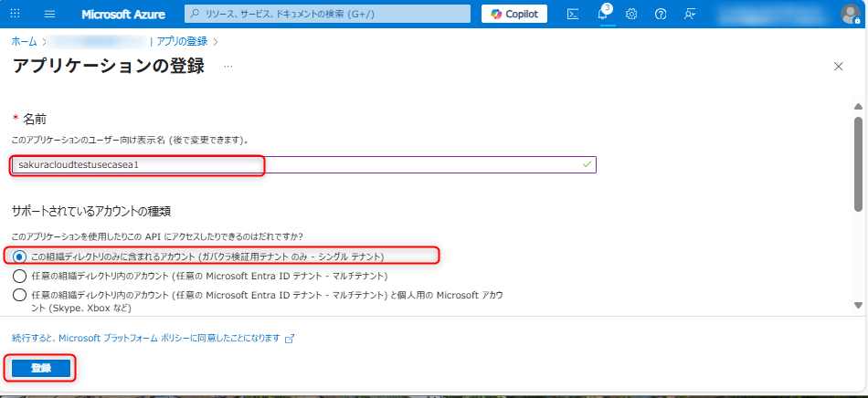This screenshot has width=868, height=398.
Task: Open the hamburger portal menu
Action: pyautogui.click(x=50, y=14)
